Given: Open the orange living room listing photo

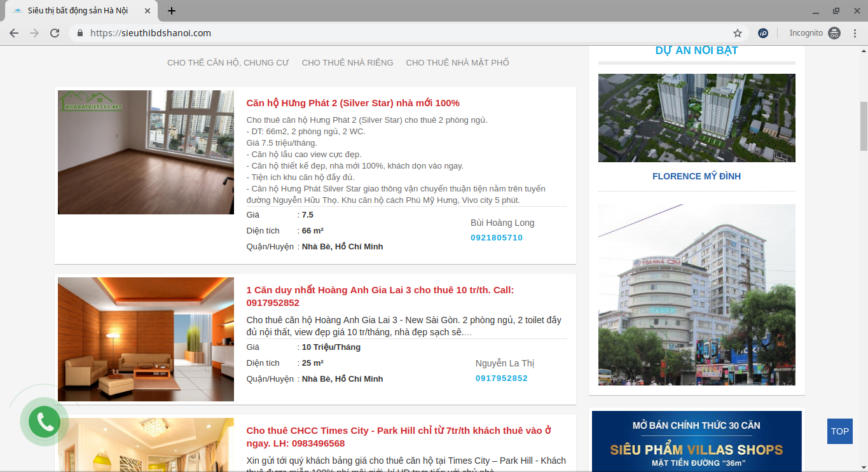Looking at the screenshot, I should pos(146,339).
